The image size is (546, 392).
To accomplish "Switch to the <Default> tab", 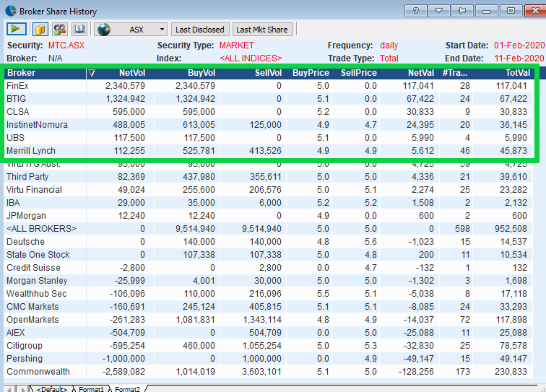I will (51, 389).
